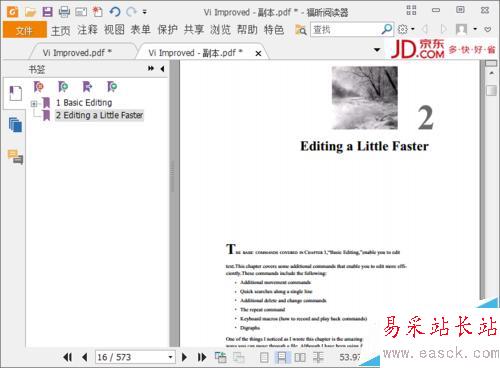Viewport: 500px width, 368px height.
Task: Click the first add-bookmark icon in panel
Action: 38,87
